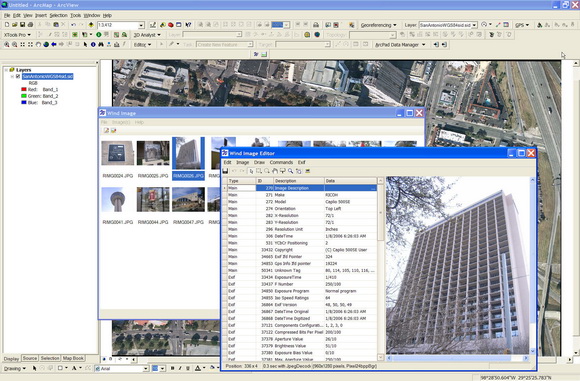Switch to the Map Book tab
Image resolution: width=580 pixels, height=381 pixels.
click(x=73, y=358)
